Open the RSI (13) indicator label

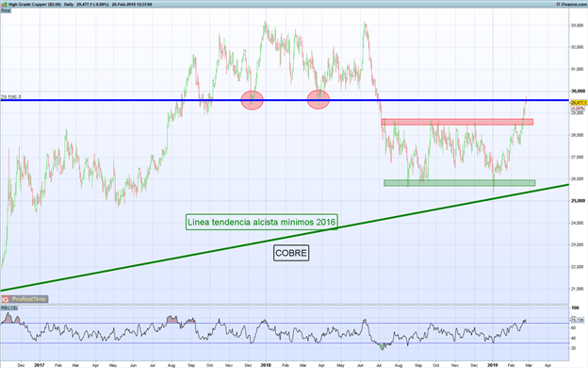point(9,308)
